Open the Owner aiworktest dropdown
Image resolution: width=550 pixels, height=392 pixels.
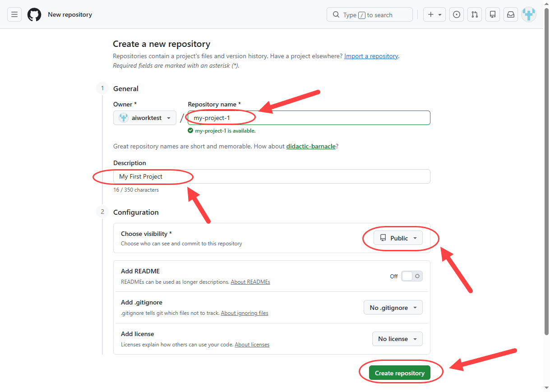click(144, 118)
